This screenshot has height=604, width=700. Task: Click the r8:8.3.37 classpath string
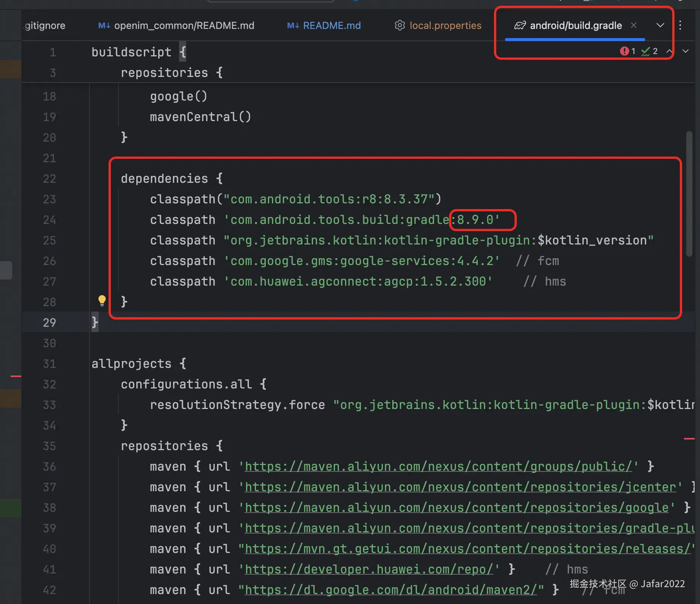(329, 199)
